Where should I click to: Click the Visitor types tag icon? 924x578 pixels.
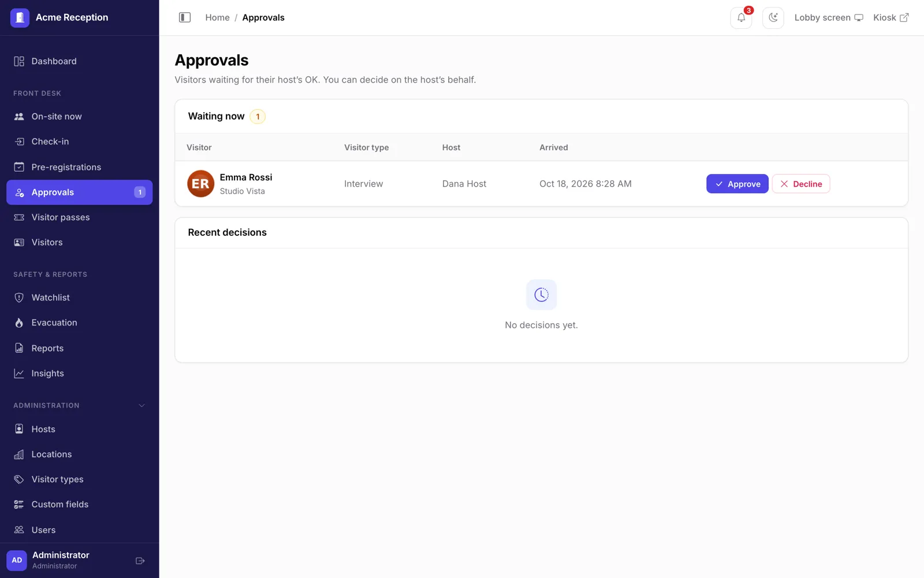click(19, 479)
